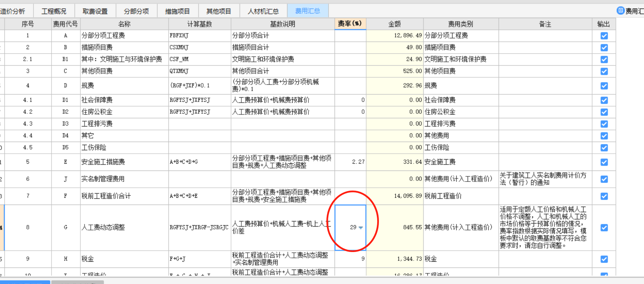
Task: Uncheck output for 税前工程造价合计 row
Action: (x=604, y=196)
